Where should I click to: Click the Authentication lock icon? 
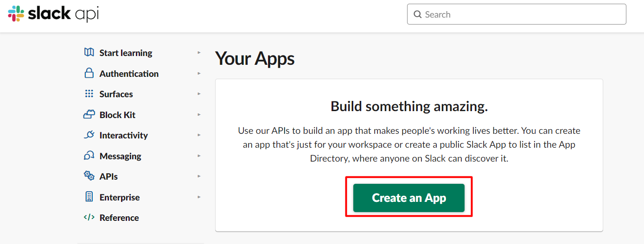89,73
